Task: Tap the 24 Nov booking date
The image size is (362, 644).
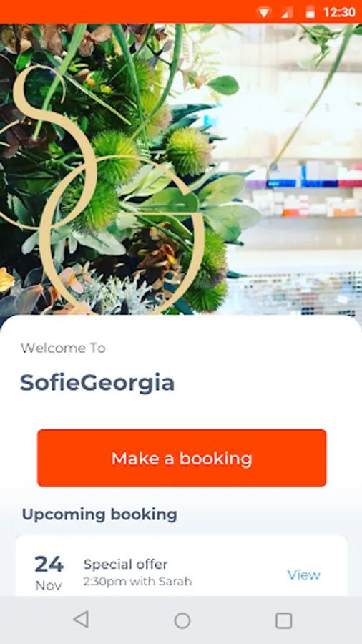Action: click(x=49, y=573)
